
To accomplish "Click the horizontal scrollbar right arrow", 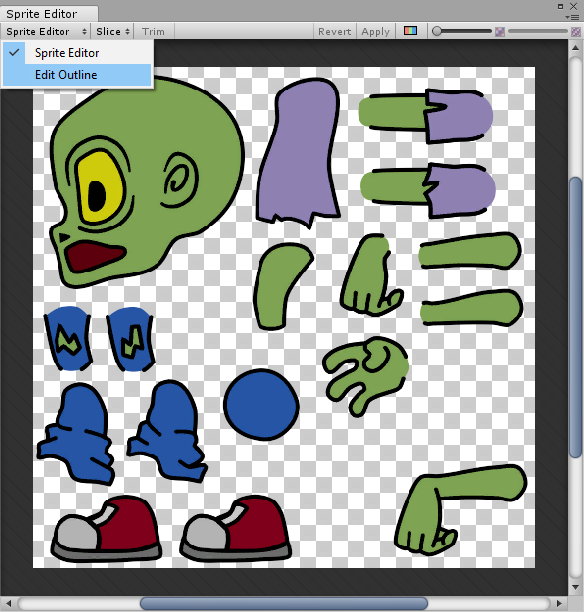I will coord(559,603).
